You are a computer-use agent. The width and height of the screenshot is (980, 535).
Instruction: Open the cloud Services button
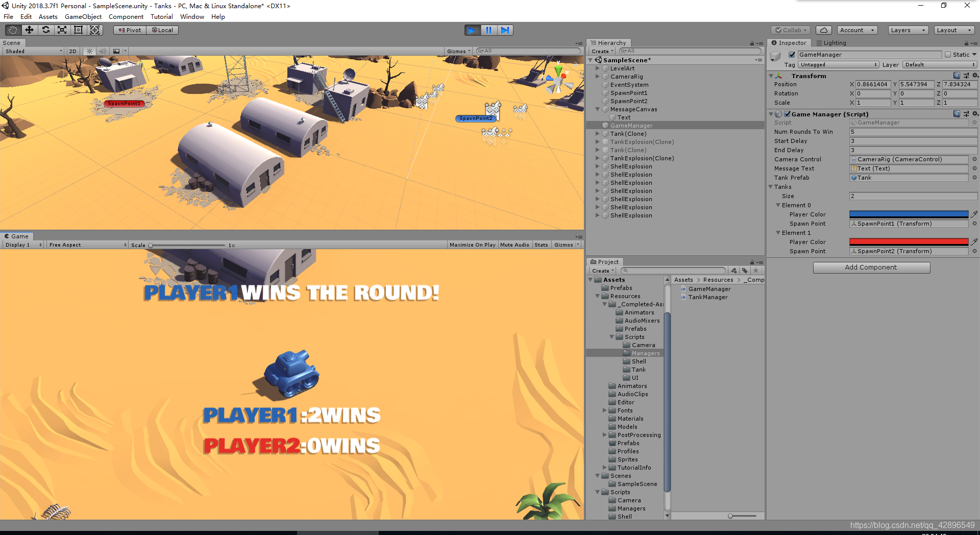[824, 30]
